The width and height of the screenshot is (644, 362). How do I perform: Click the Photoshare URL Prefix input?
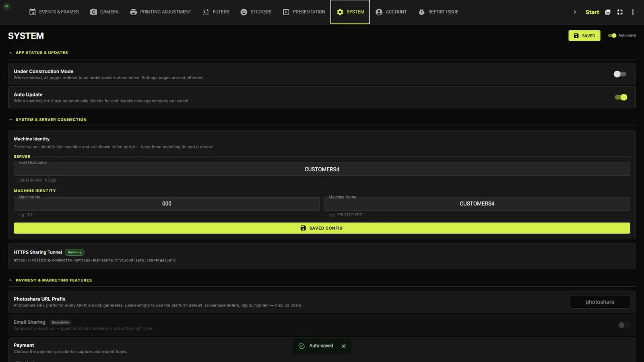click(x=600, y=302)
